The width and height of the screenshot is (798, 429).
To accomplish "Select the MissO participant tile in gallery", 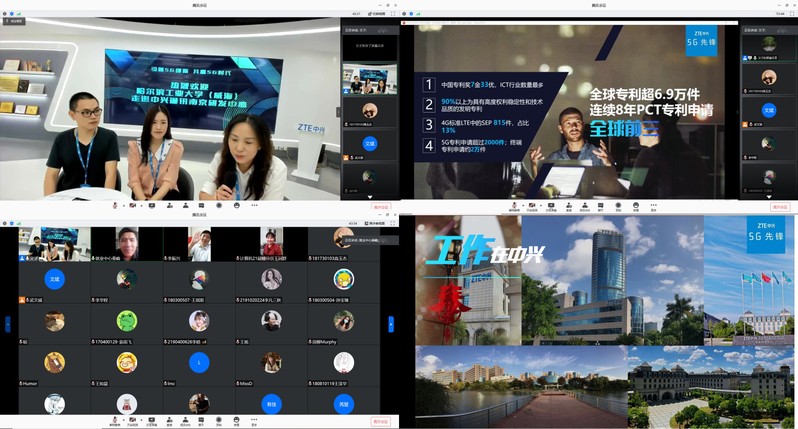I will click(271, 366).
